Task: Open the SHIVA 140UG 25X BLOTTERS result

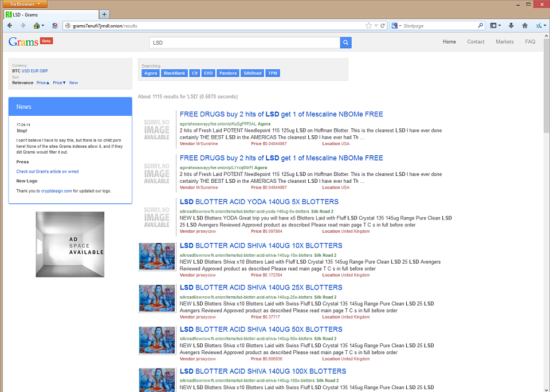Action: coord(261,288)
